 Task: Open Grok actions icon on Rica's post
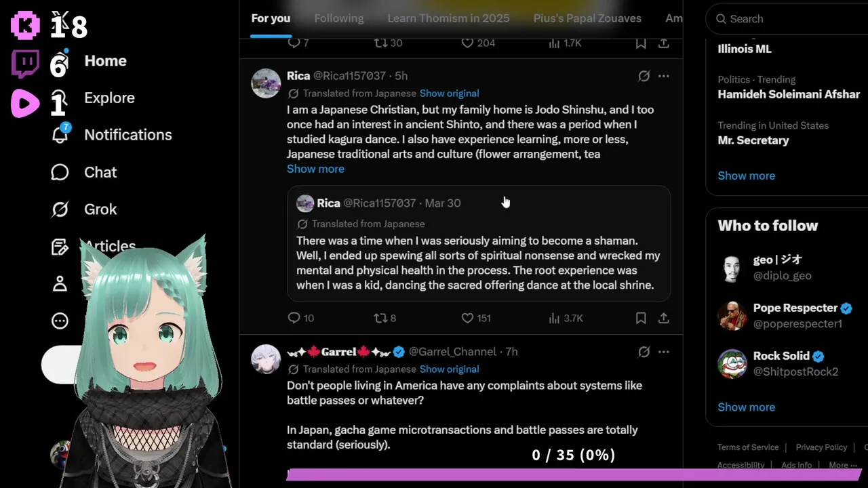644,76
